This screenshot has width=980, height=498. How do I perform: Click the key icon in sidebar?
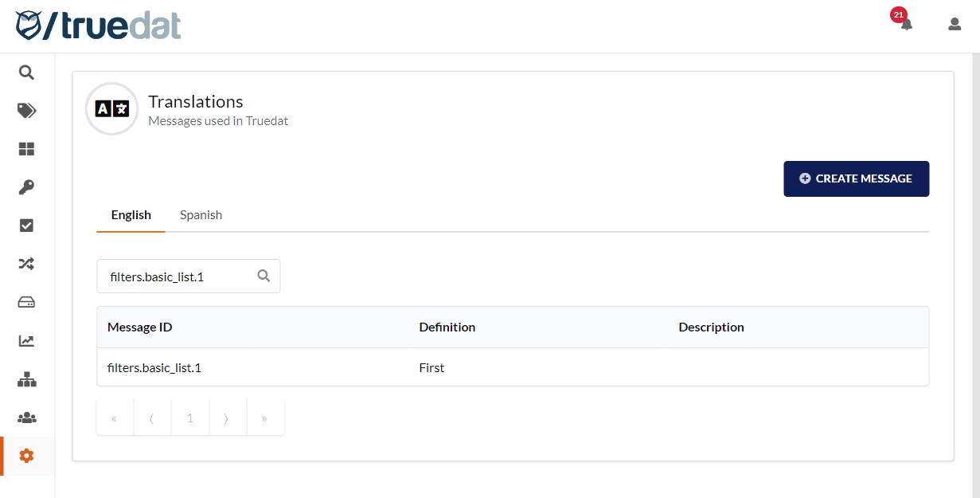coord(26,187)
